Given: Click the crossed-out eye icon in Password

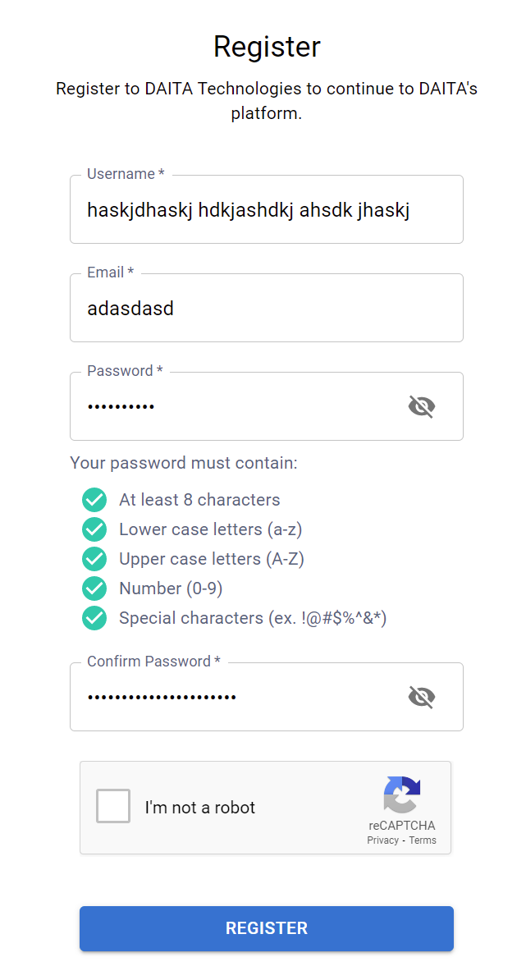Looking at the screenshot, I should pos(421,405).
